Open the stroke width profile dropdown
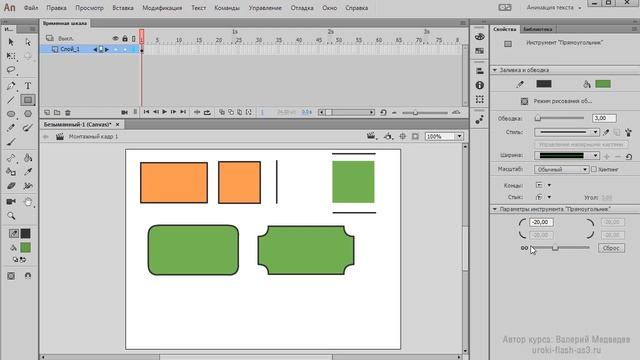 (x=567, y=156)
